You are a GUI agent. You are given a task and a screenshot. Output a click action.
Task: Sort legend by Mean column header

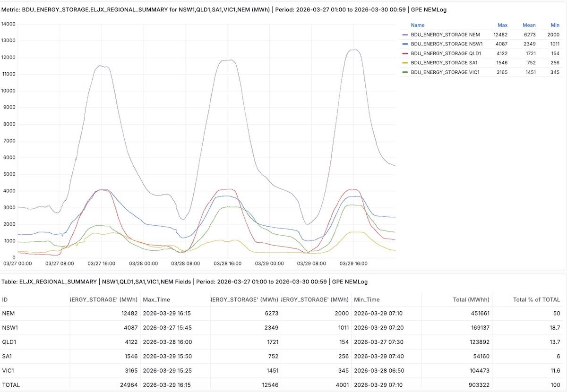pos(529,25)
